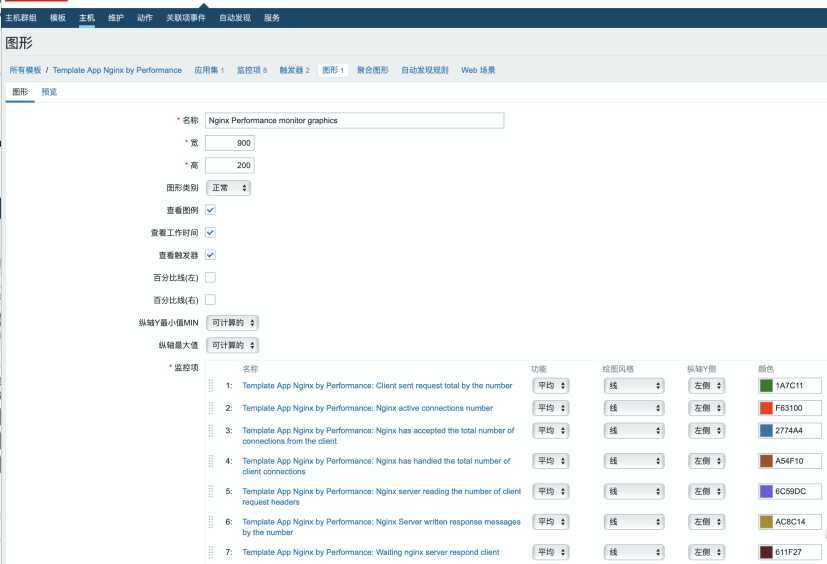Open Template App Nginx by Performance breadcrumb
827x564 pixels.
click(117, 70)
